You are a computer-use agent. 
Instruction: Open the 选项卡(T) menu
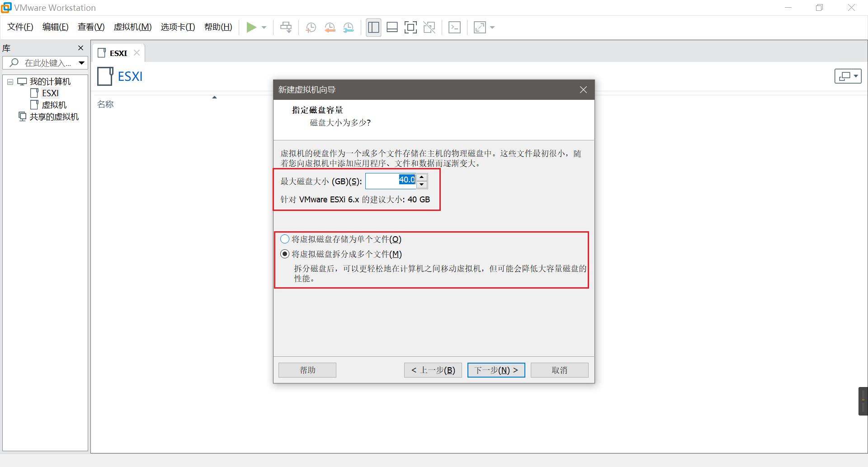click(x=178, y=27)
